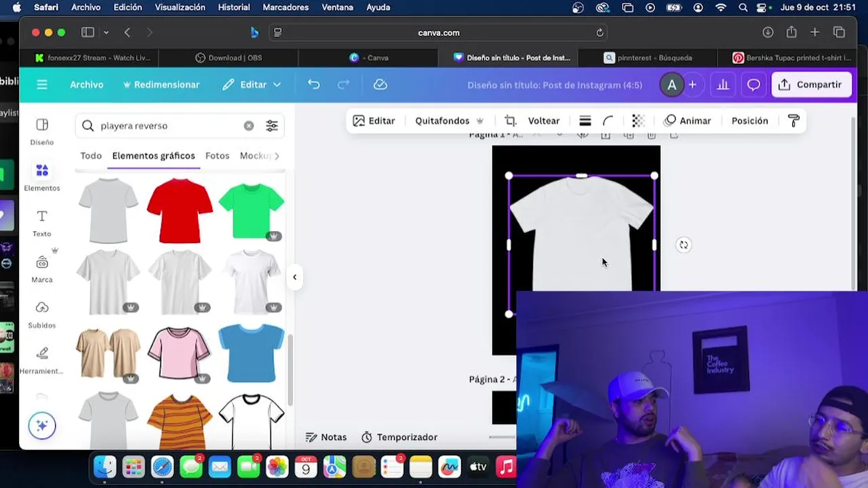Select the pink cropped t-shirt graphic
Image resolution: width=868 pixels, height=488 pixels.
point(180,354)
